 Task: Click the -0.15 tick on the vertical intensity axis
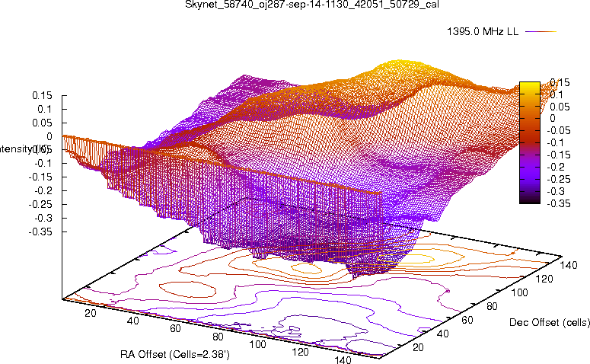pyautogui.click(x=40, y=177)
